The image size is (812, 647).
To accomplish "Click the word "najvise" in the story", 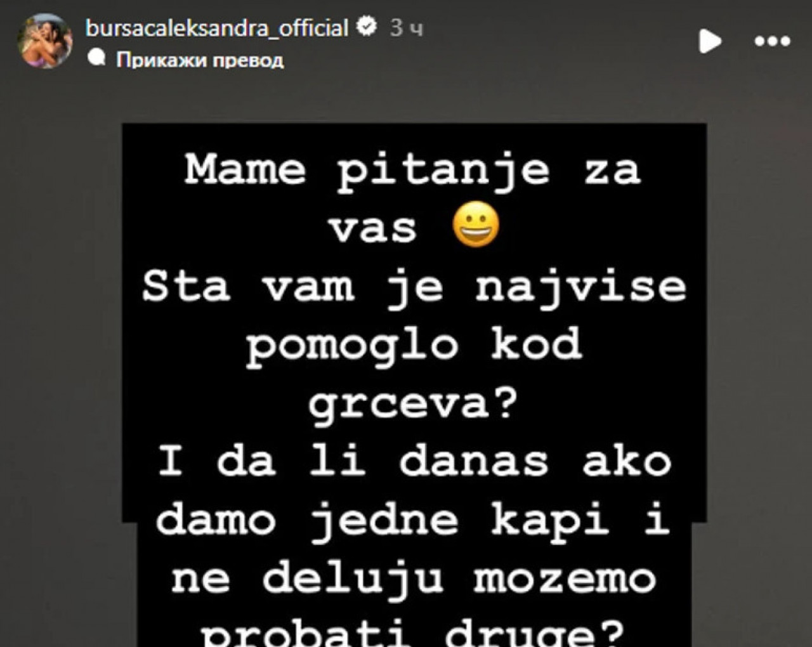I will click(x=580, y=289).
